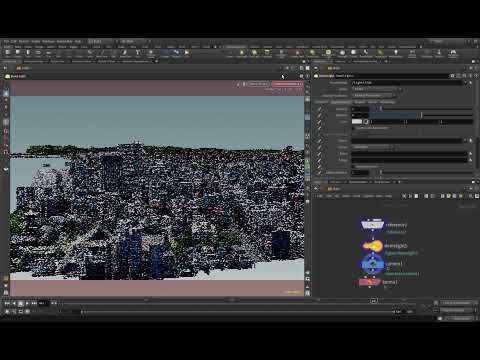Click the node chooser icon beside the top path field
The height and width of the screenshot is (360, 480).
[x=470, y=82]
